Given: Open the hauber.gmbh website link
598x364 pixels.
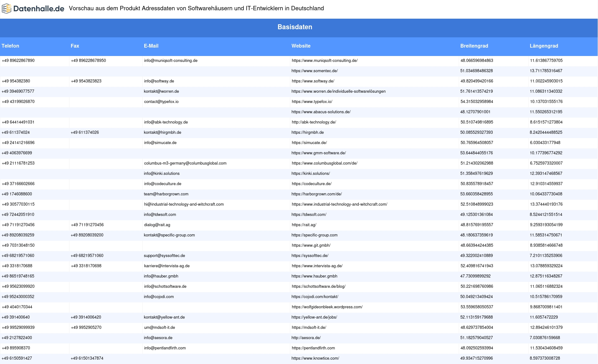Looking at the screenshot, I should (314, 276).
